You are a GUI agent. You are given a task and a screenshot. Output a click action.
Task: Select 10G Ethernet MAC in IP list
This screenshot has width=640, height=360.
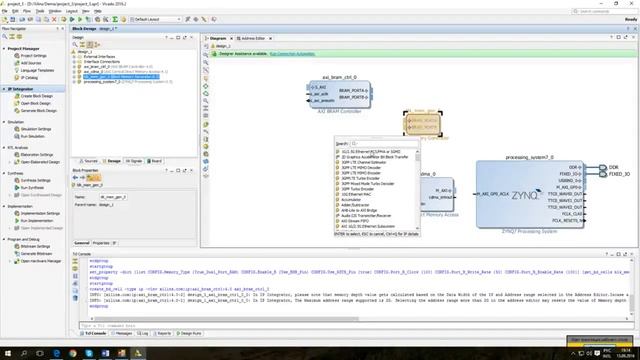[356, 195]
